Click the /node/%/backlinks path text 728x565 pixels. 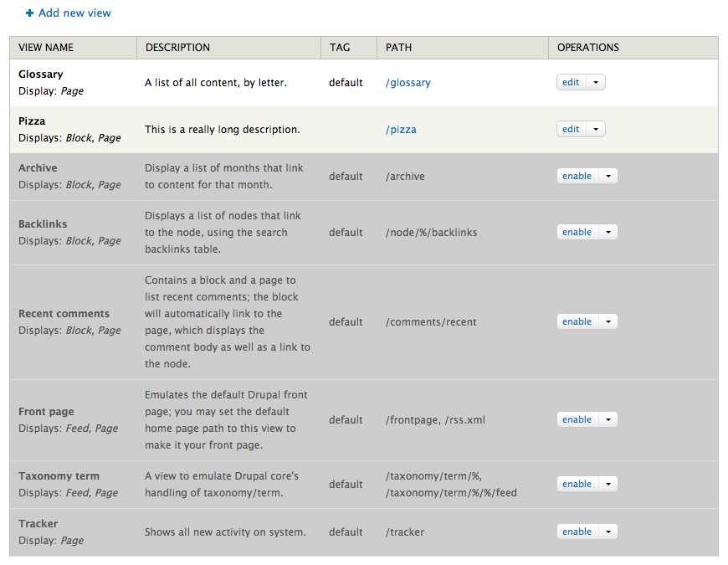pyautogui.click(x=431, y=233)
